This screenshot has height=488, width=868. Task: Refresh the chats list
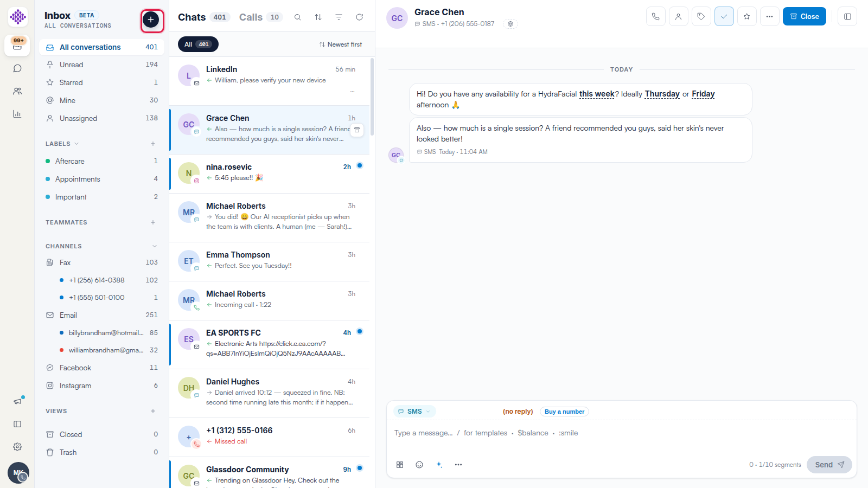click(359, 17)
